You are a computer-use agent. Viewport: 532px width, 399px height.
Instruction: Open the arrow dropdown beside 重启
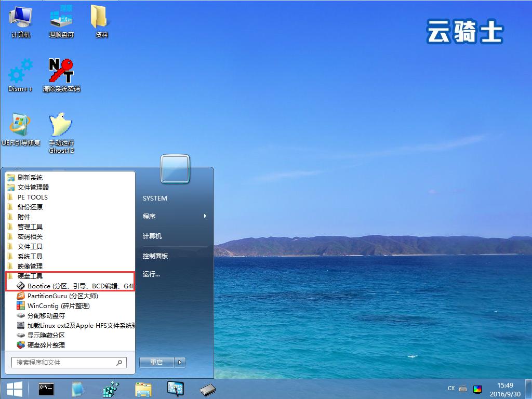[180, 362]
